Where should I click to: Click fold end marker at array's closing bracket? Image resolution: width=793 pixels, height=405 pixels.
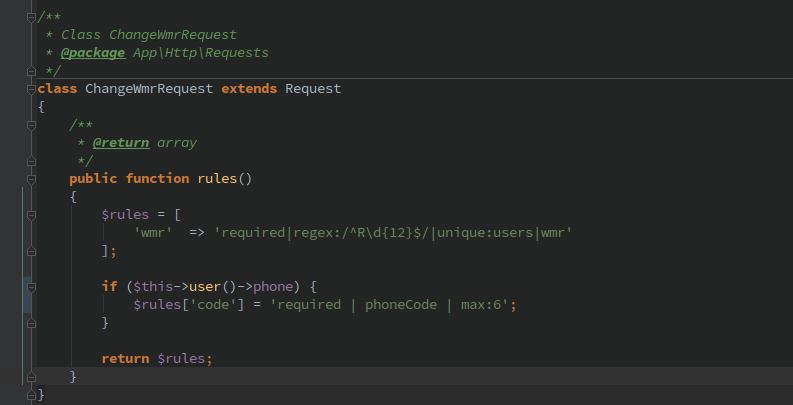(x=32, y=250)
